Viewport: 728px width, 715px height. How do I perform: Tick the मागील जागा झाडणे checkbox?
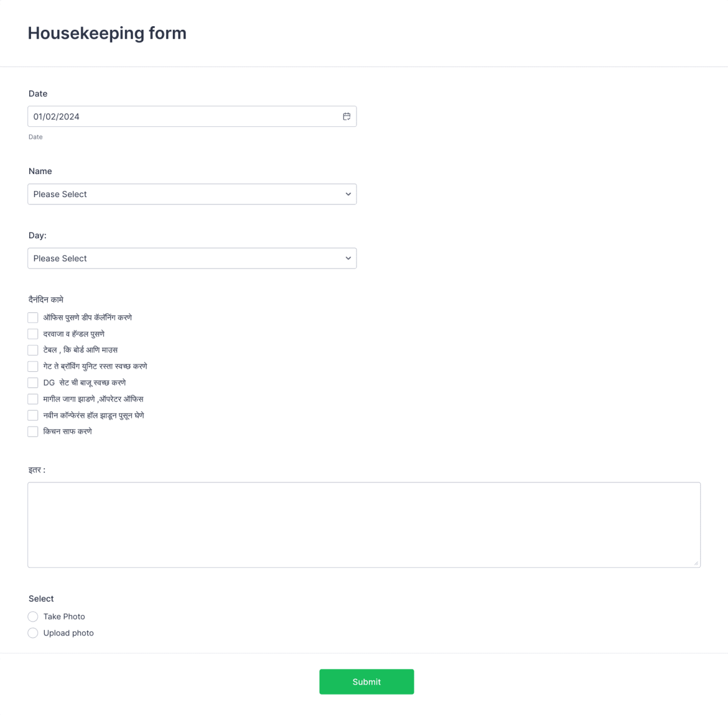33,398
